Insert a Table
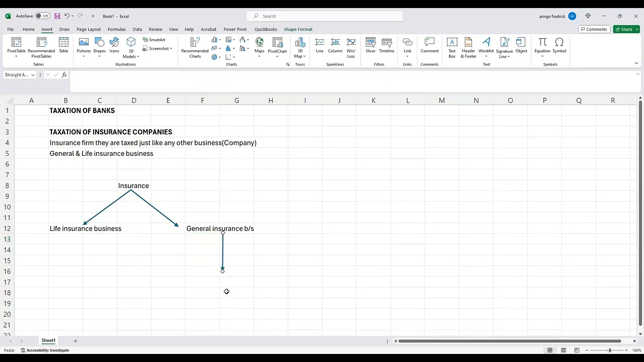644x362 pixels. (63, 45)
